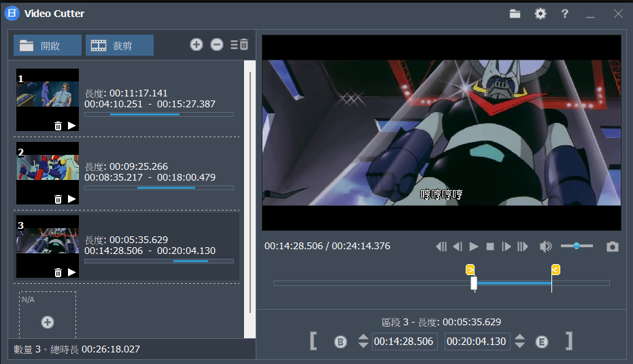
Task: Click the 裁剪 cut button
Action: point(120,45)
